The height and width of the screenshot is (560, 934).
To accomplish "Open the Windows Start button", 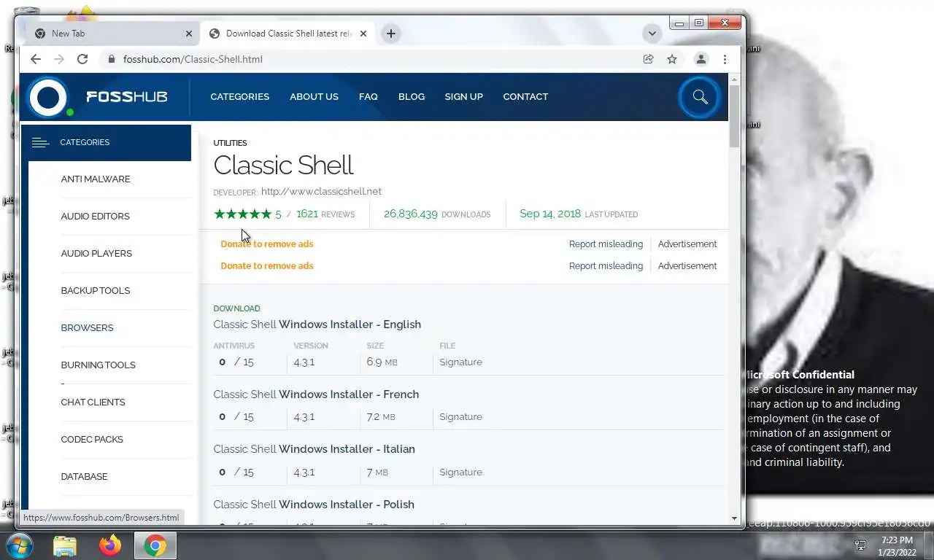I will (x=20, y=545).
